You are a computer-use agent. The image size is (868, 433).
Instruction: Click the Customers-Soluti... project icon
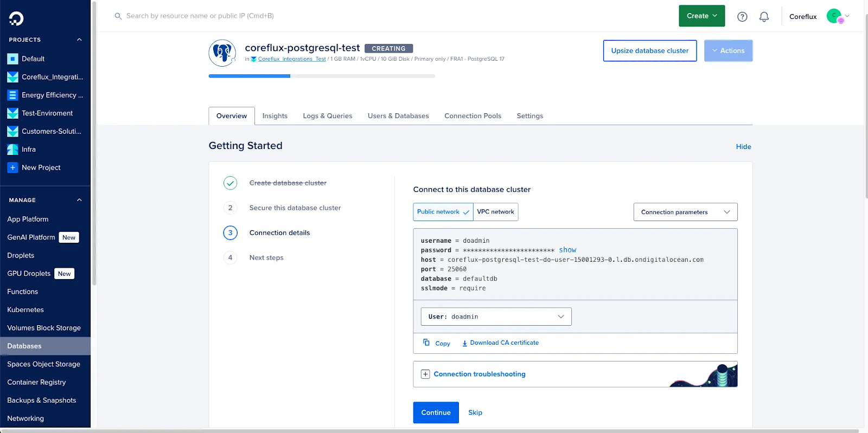click(x=12, y=132)
